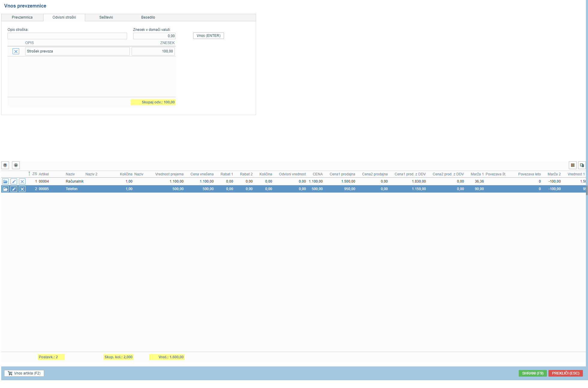Edit the Računalnik row with pencil icon
The height and width of the screenshot is (388, 588).
(x=14, y=181)
